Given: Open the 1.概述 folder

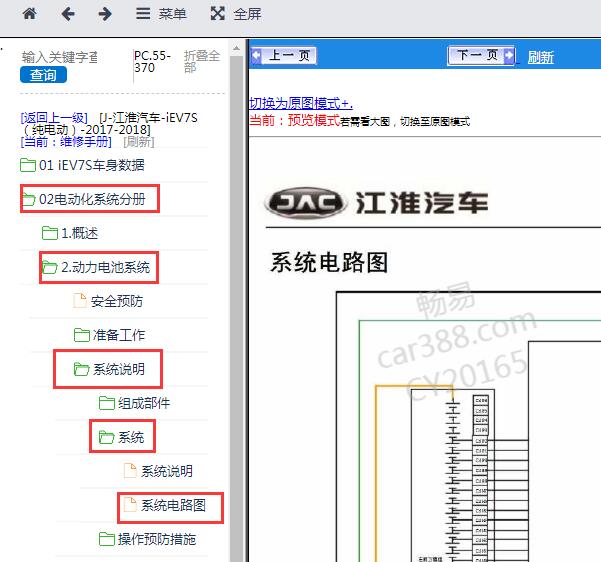Looking at the screenshot, I should [x=80, y=233].
